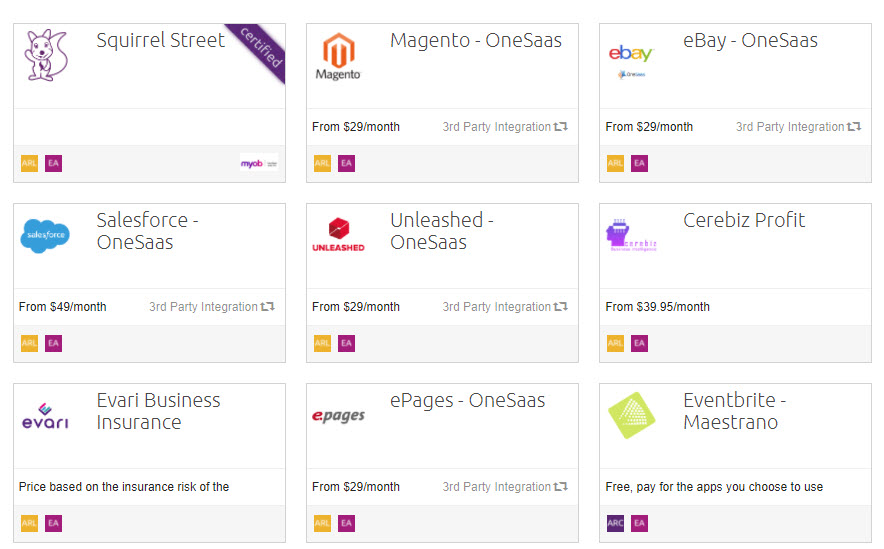Click the integration arrows icon on ePages card
The image size is (884, 549).
pos(561,487)
